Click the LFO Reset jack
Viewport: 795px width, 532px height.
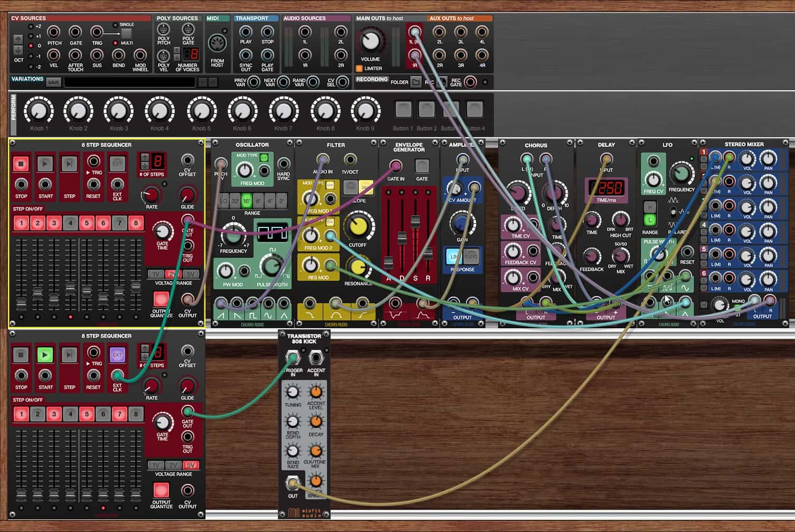(687, 251)
